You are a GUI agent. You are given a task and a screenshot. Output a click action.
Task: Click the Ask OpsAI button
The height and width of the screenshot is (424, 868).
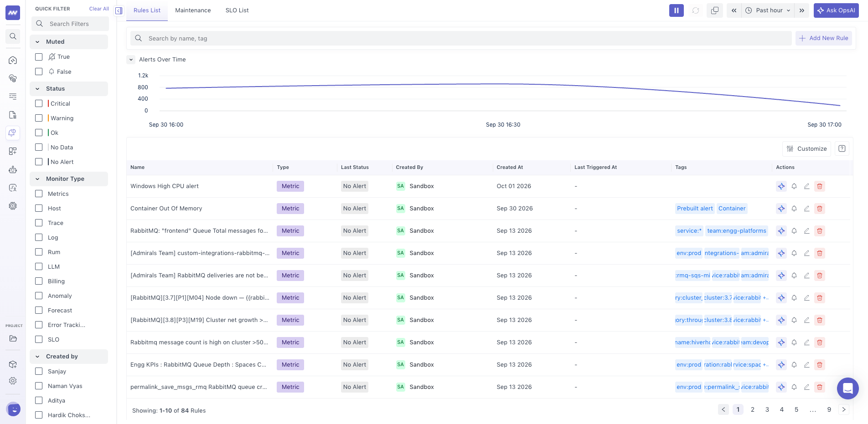(836, 10)
